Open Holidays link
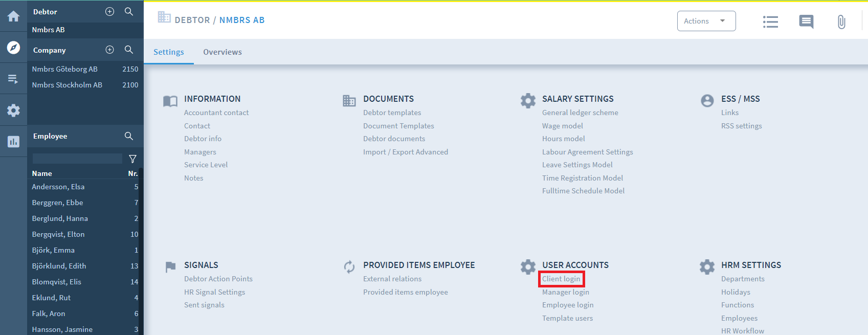The height and width of the screenshot is (335, 868). point(736,292)
